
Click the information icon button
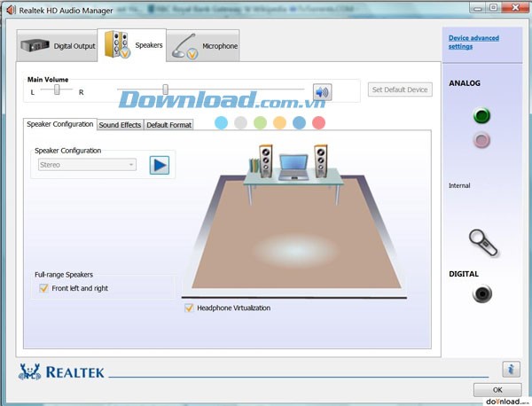pyautogui.click(x=511, y=369)
